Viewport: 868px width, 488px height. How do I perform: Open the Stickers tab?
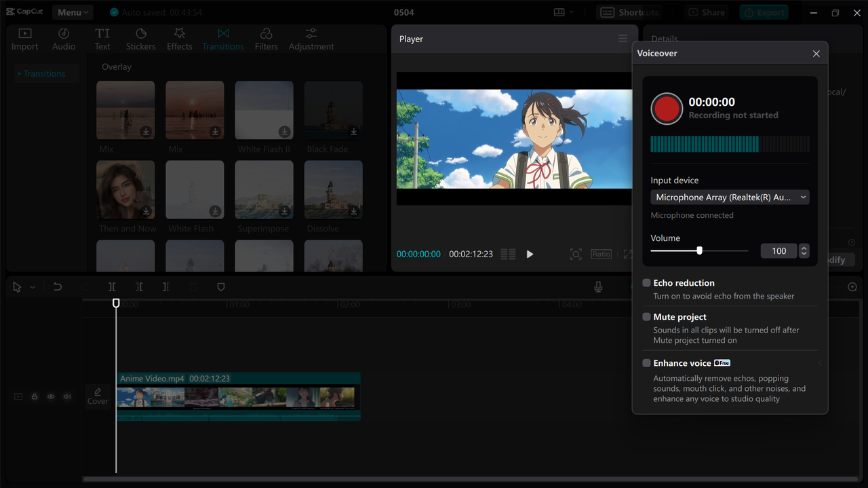[141, 39]
